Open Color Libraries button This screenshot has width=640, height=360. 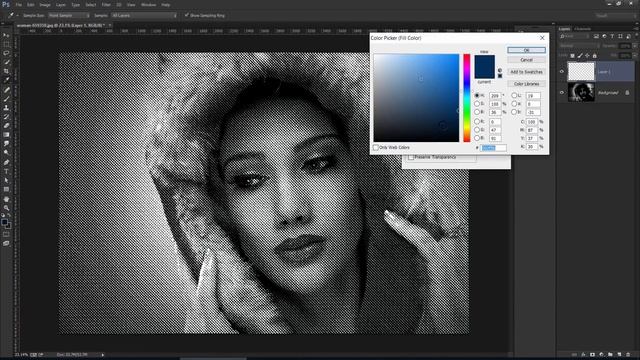pyautogui.click(x=526, y=84)
